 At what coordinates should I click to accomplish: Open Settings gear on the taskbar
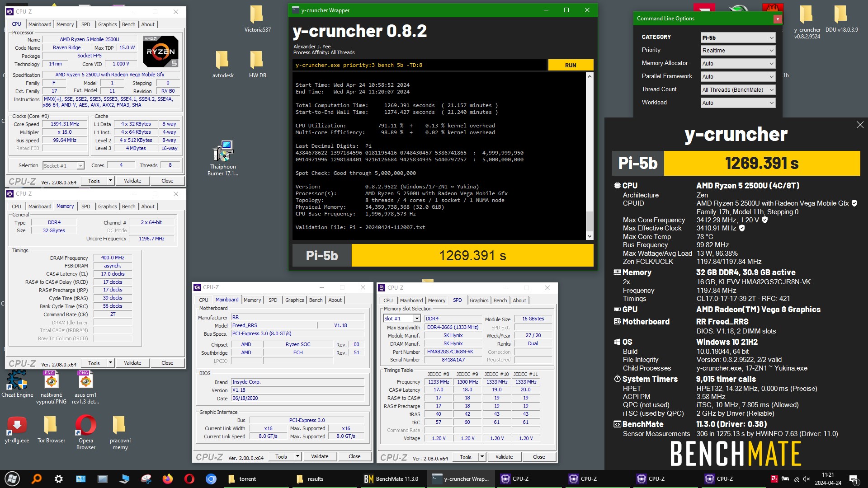tap(58, 479)
